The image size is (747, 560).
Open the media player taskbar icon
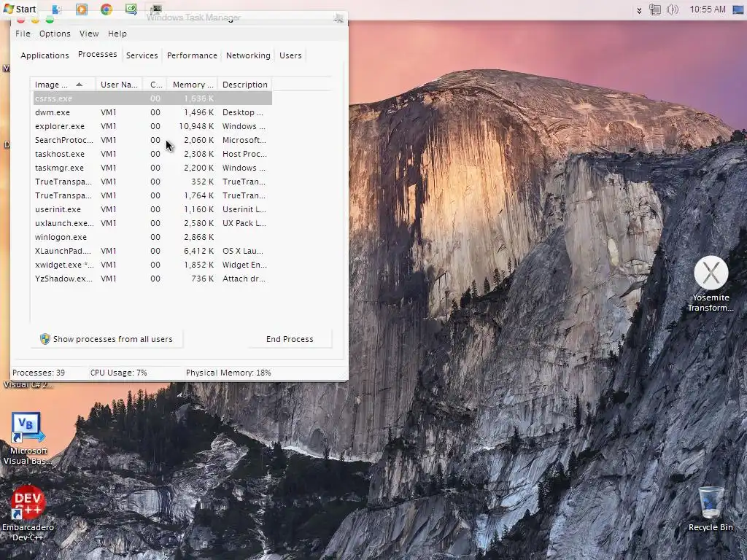pos(82,9)
